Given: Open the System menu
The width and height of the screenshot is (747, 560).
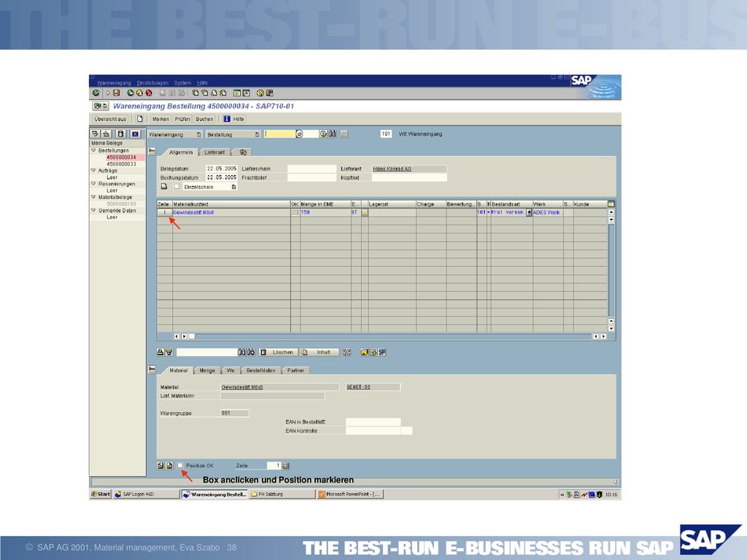Looking at the screenshot, I should coord(182,83).
